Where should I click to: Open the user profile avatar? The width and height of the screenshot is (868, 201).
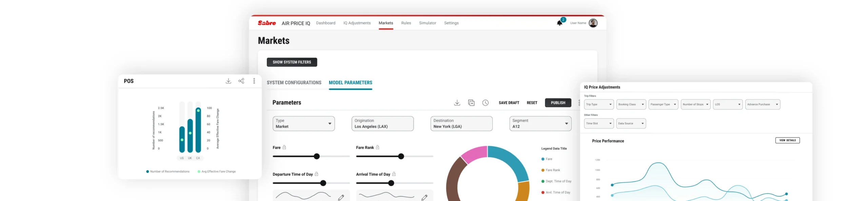593,23
